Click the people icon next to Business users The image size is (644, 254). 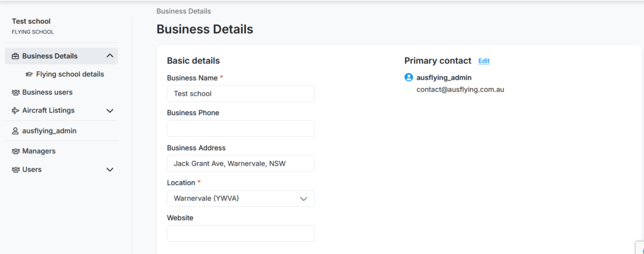[16, 92]
